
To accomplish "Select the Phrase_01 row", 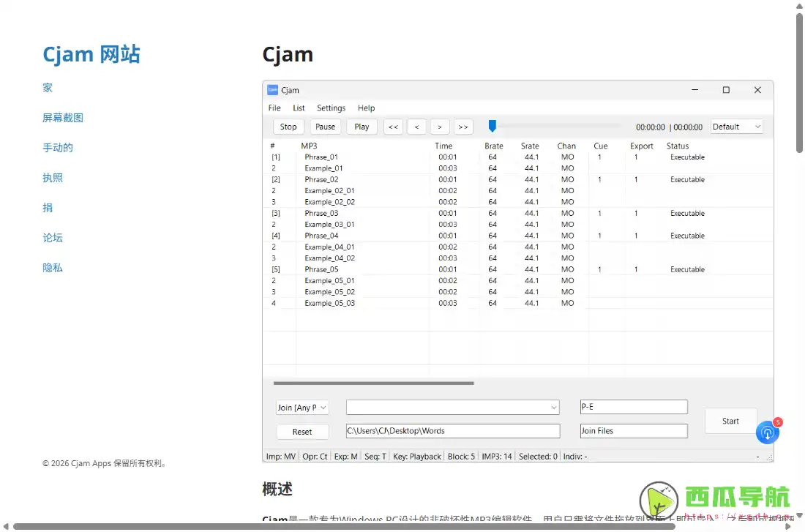I will pyautogui.click(x=517, y=157).
